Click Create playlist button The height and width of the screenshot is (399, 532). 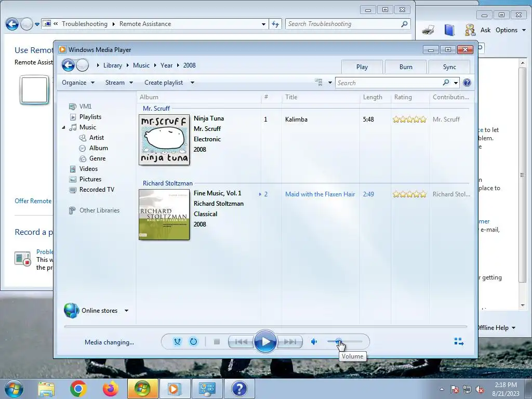click(164, 83)
